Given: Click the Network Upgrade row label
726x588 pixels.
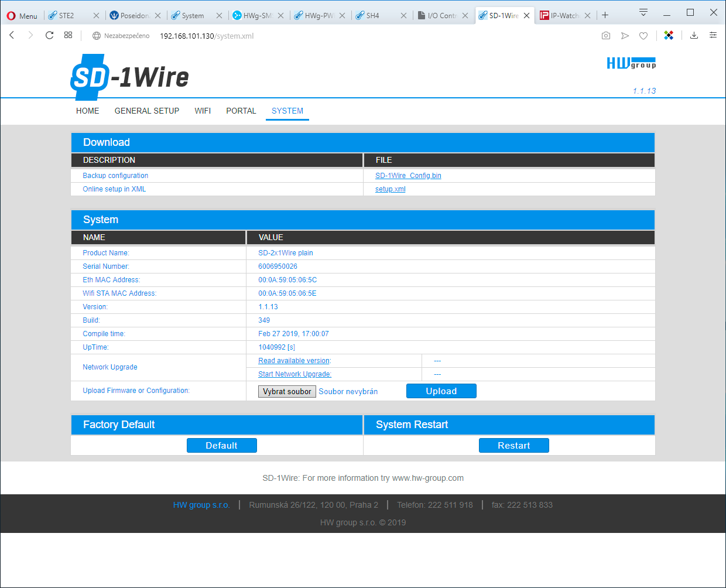Looking at the screenshot, I should 110,367.
